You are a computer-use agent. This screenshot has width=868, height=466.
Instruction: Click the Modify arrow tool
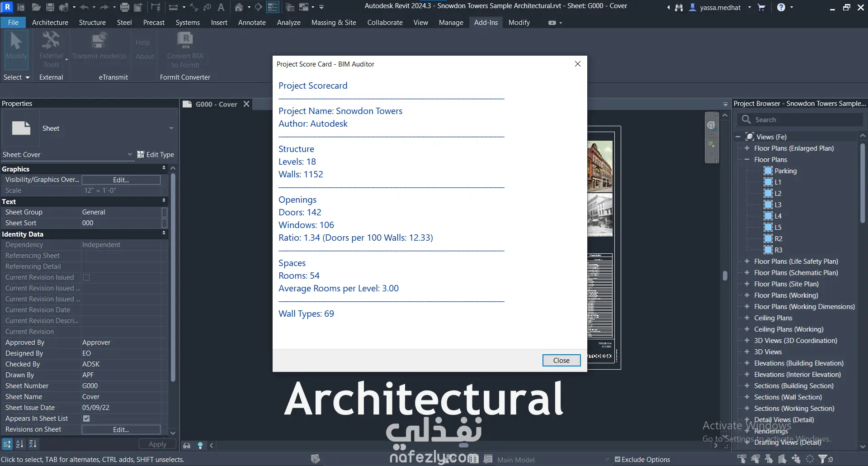point(16,49)
